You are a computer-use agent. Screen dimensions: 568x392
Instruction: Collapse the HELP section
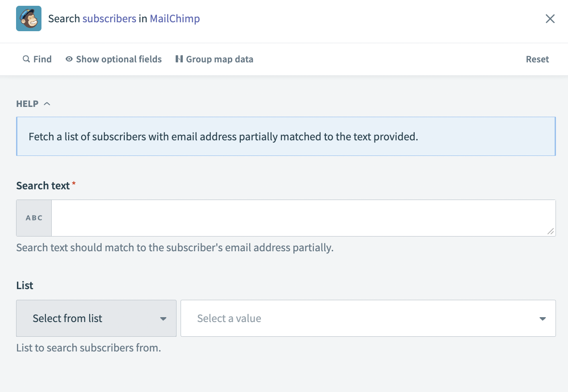tap(48, 103)
